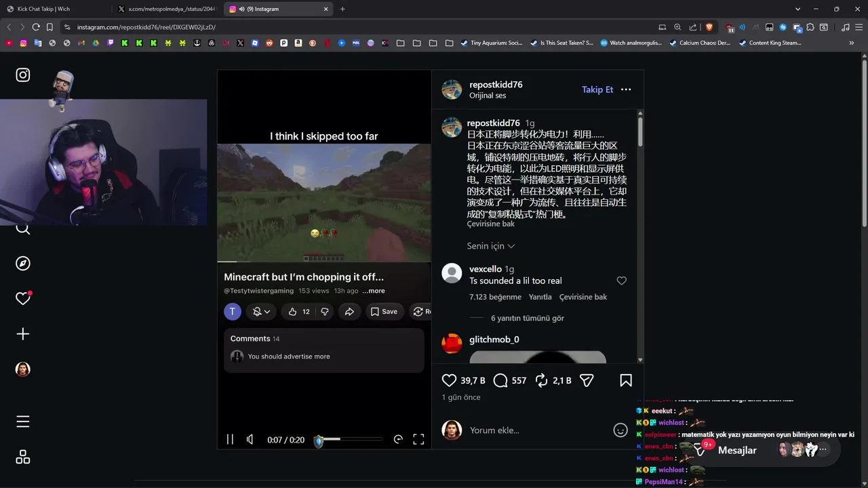868x488 pixels.
Task: Open the Explore compass icon in sidebar
Action: pos(23,264)
